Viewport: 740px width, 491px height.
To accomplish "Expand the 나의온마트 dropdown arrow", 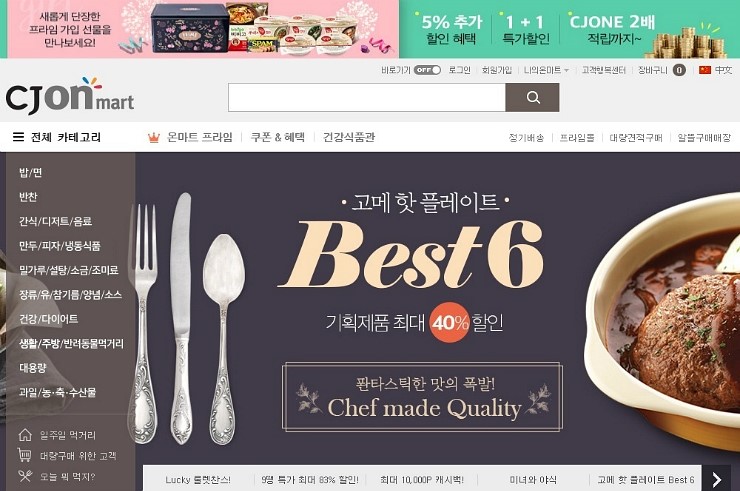I will (x=566, y=71).
